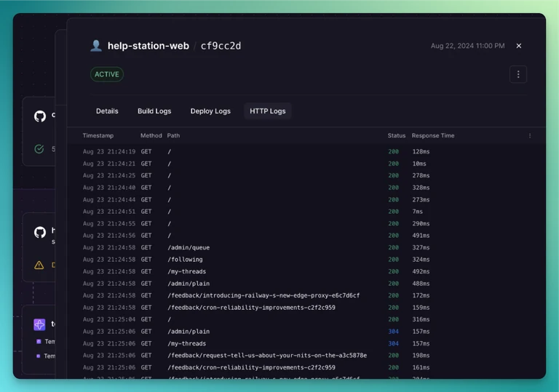Click the 7ms response time value

417,212
